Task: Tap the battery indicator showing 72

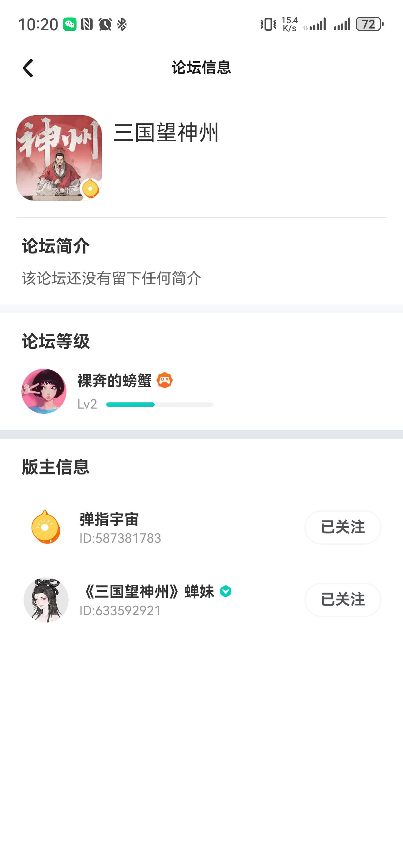Action: pyautogui.click(x=370, y=24)
